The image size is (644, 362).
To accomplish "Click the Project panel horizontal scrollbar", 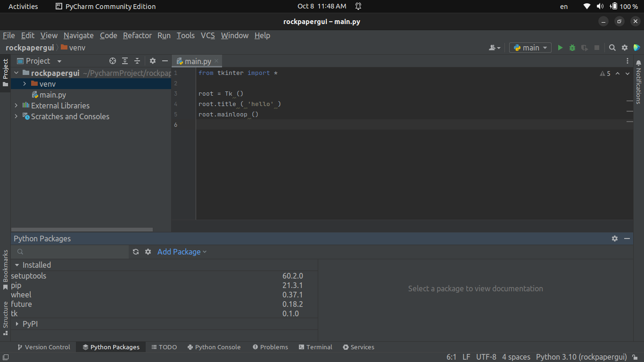I will (x=82, y=230).
